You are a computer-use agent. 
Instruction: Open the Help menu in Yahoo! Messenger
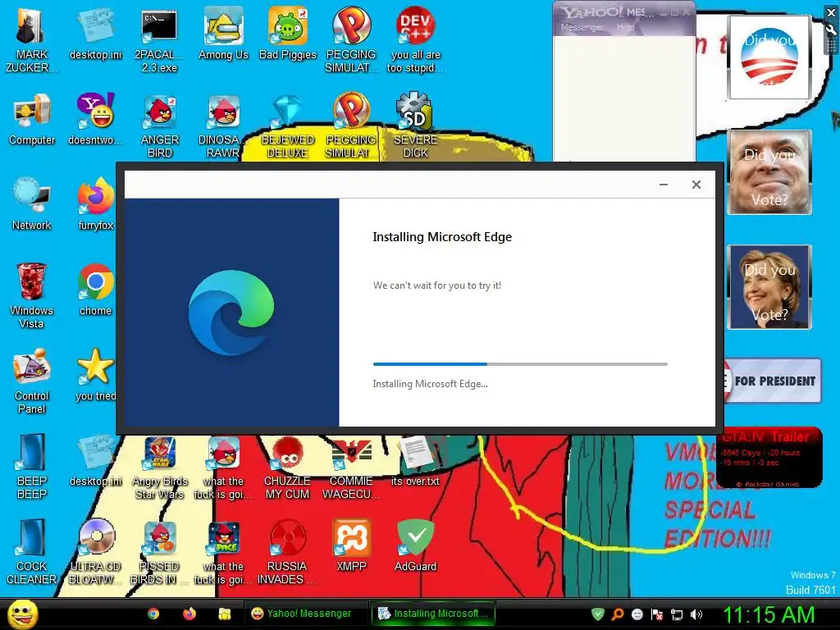(x=624, y=27)
